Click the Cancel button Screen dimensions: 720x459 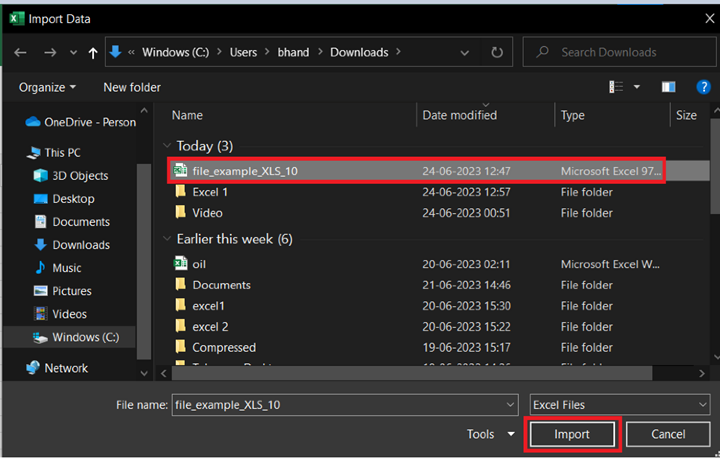(x=668, y=435)
